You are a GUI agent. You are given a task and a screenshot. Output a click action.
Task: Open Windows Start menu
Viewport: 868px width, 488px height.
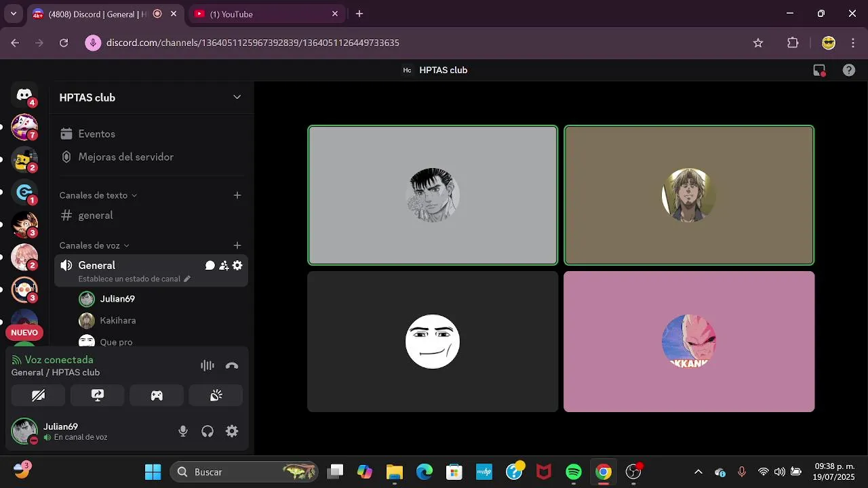pyautogui.click(x=153, y=472)
